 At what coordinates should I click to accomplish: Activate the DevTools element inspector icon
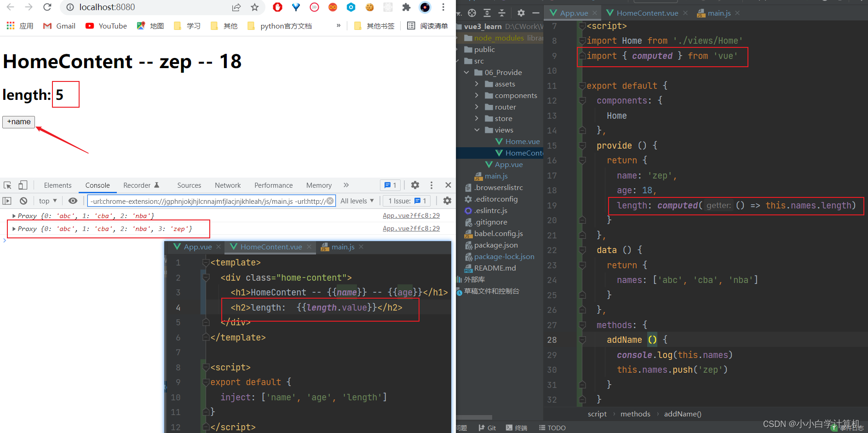pyautogui.click(x=7, y=185)
